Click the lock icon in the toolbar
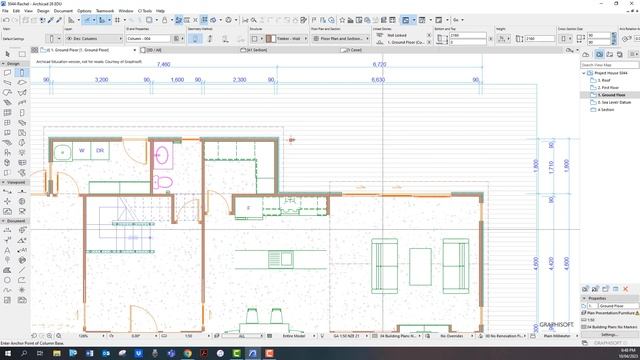Screen dimensions: 640x360 pyautogui.click(x=164, y=20)
